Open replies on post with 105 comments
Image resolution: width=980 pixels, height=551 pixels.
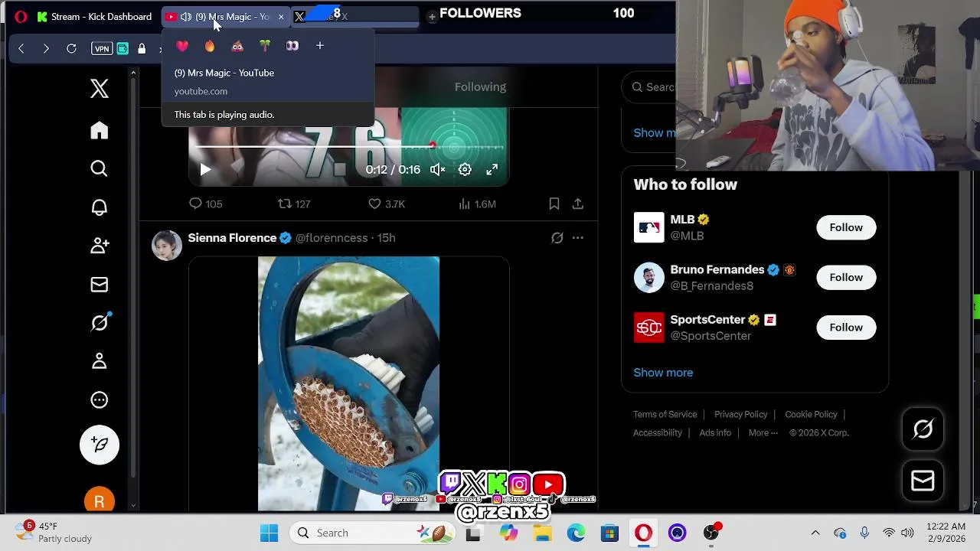tap(205, 204)
